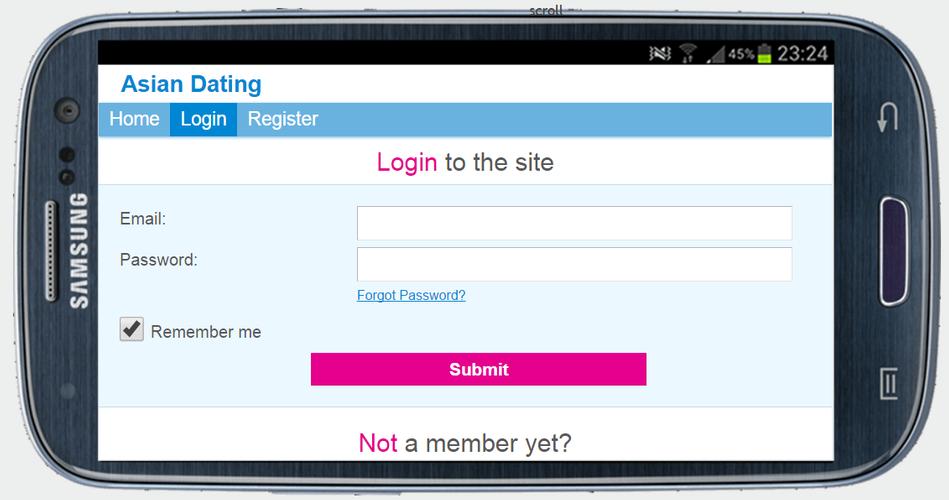Tap the 23:24 clock in status bar
This screenshot has height=500, width=949.
pos(802,53)
